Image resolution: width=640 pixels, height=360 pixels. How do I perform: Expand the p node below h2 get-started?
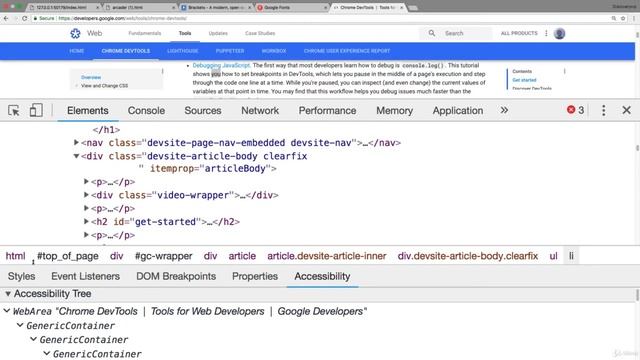pos(86,235)
